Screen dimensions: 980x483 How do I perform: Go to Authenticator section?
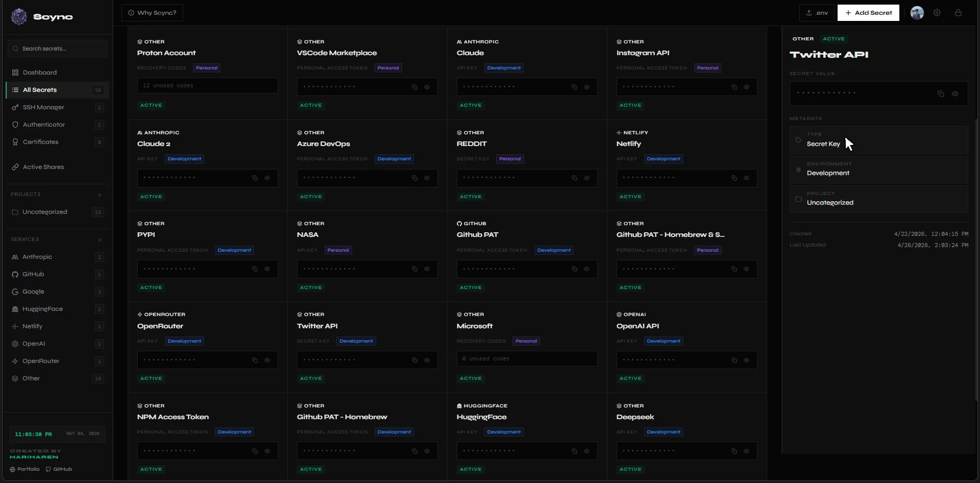pyautogui.click(x=57, y=125)
